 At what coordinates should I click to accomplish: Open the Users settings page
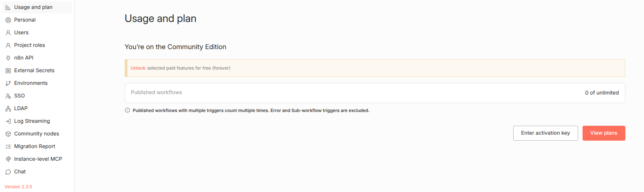tap(21, 33)
